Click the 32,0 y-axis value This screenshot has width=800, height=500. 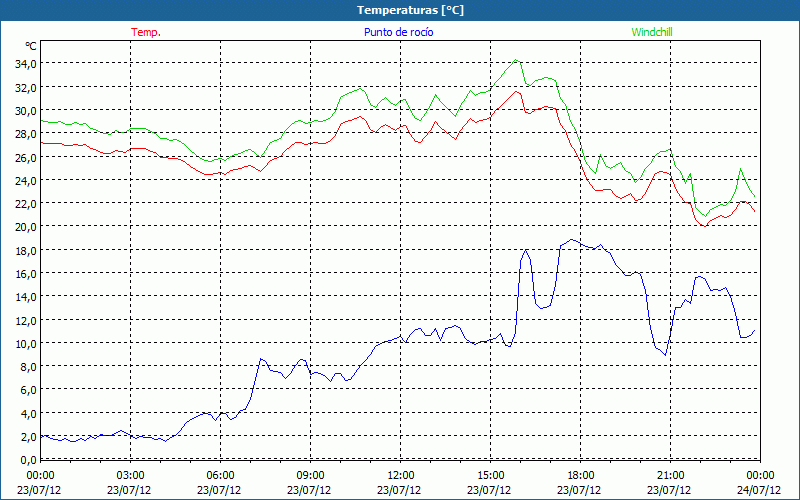point(27,87)
